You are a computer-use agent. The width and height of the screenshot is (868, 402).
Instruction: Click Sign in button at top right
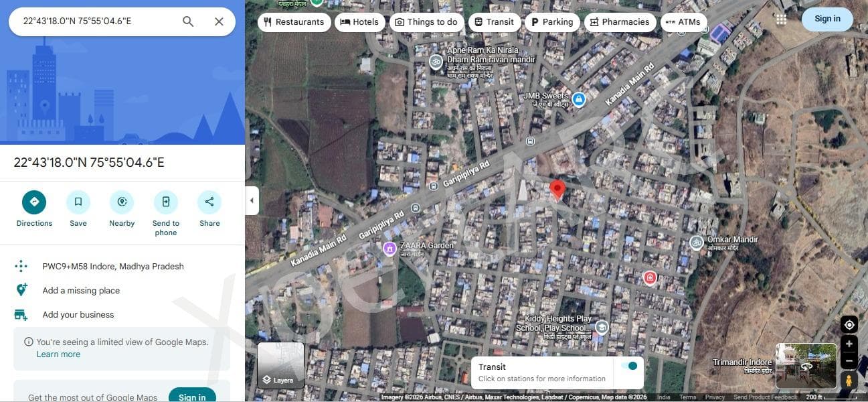click(827, 19)
